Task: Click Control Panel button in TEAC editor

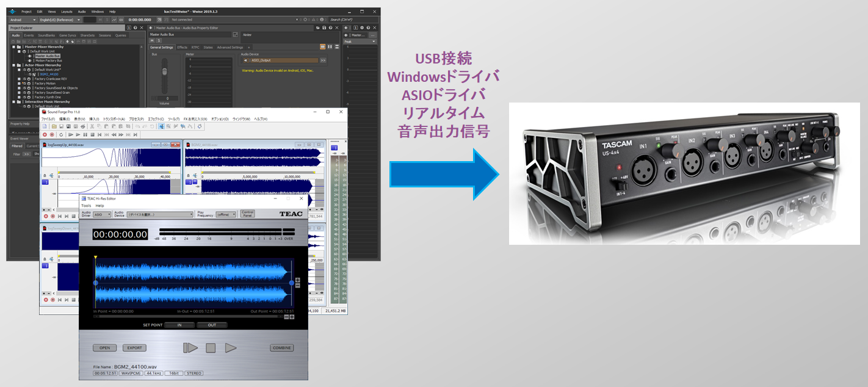Action: tap(247, 214)
